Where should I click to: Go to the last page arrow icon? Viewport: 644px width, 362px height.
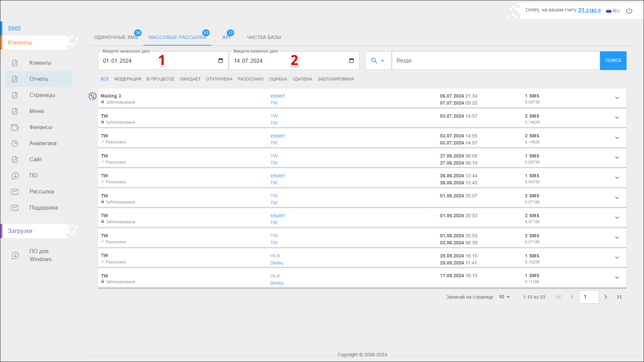(619, 297)
